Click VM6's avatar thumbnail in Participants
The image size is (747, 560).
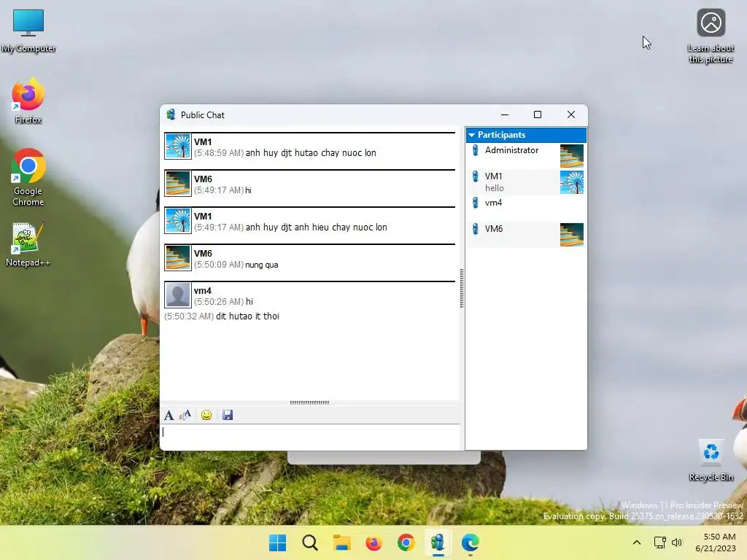[x=572, y=234]
